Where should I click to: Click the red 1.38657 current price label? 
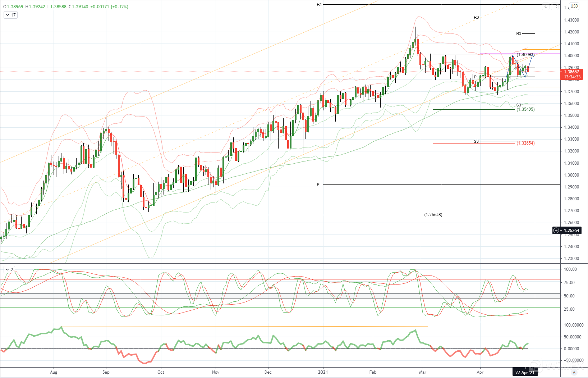point(571,72)
